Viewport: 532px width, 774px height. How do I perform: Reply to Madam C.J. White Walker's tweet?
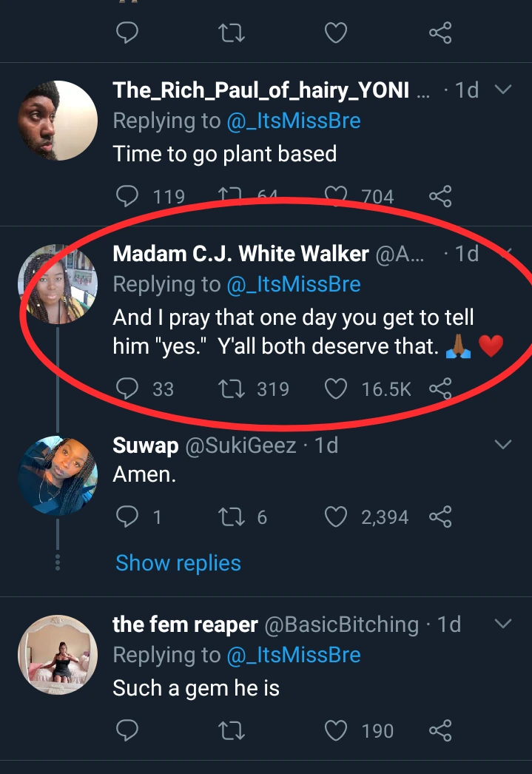127,388
